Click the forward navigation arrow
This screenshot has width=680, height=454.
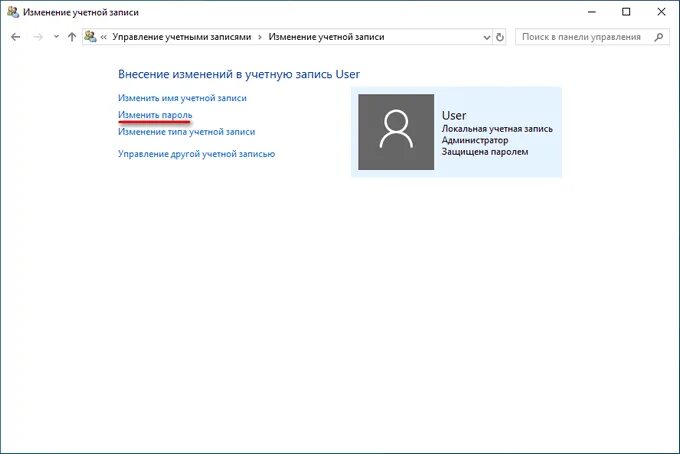tap(38, 37)
